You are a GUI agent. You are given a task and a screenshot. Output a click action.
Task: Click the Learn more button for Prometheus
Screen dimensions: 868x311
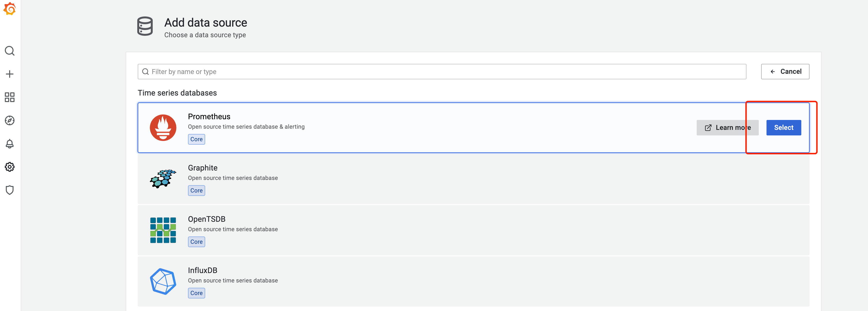point(727,128)
